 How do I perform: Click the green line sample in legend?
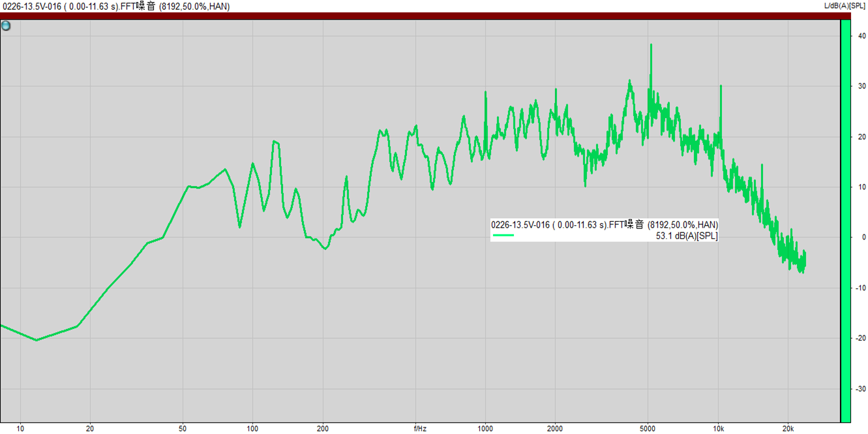(x=503, y=236)
